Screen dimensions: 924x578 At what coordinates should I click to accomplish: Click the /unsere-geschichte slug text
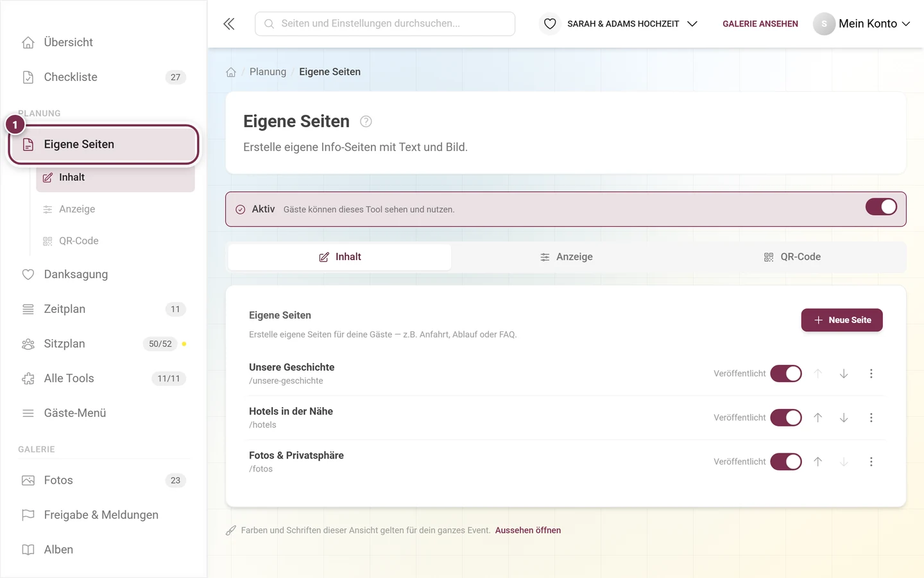(x=286, y=381)
